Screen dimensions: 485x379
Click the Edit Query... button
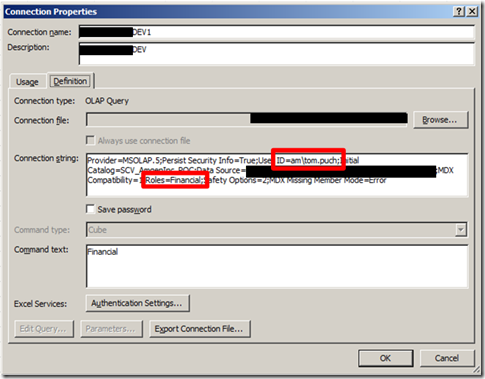click(x=44, y=329)
